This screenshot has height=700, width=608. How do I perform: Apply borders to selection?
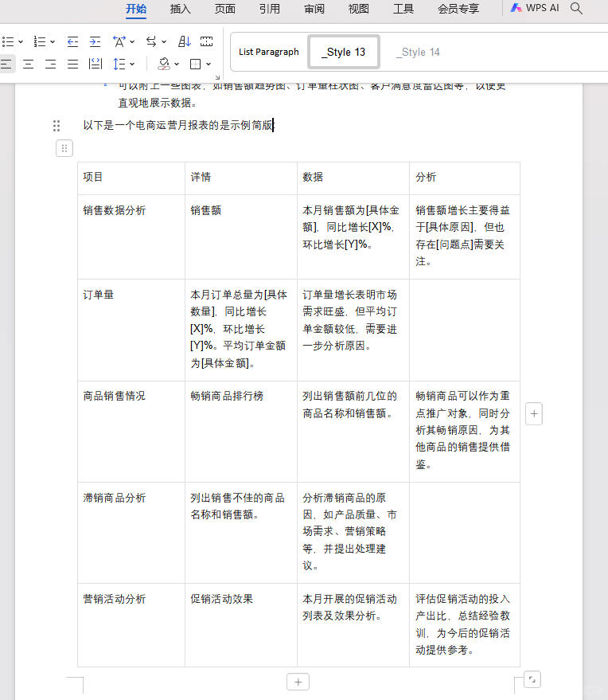pos(196,65)
